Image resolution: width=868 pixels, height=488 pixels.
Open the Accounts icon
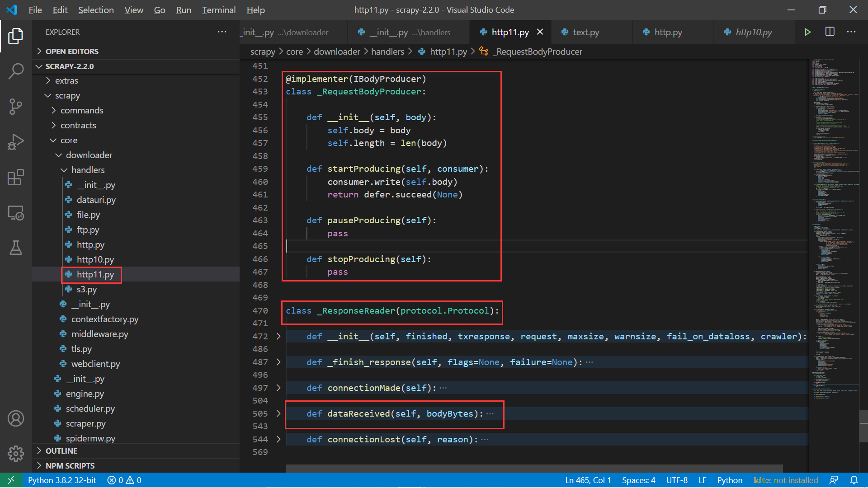(16, 418)
